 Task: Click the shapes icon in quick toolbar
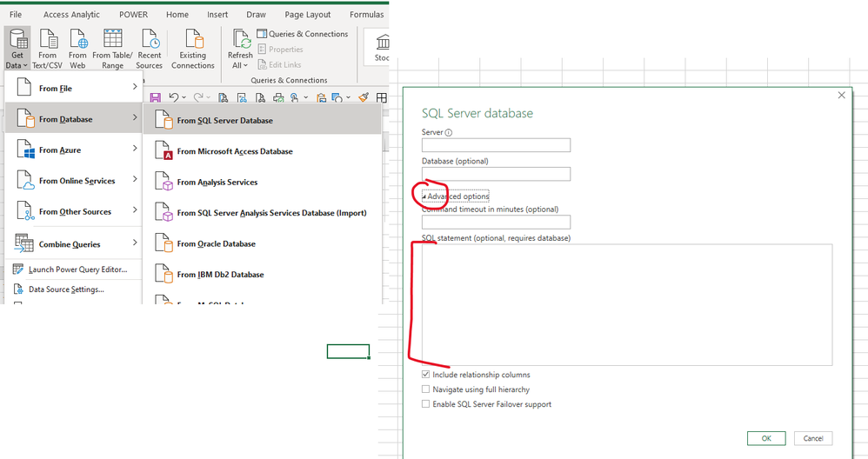tap(337, 98)
